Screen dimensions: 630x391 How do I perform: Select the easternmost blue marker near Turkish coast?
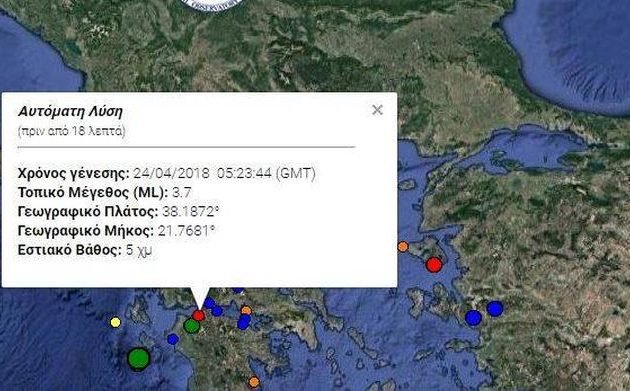coord(495,309)
